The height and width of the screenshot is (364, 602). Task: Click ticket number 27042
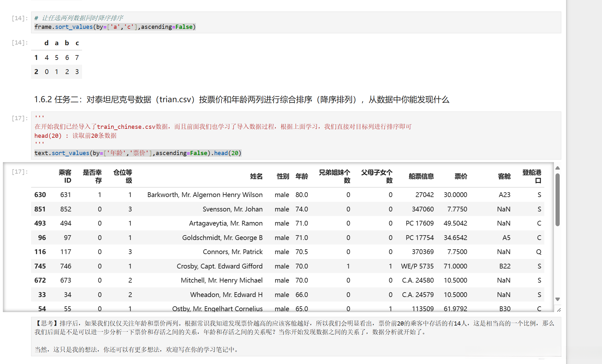click(424, 195)
